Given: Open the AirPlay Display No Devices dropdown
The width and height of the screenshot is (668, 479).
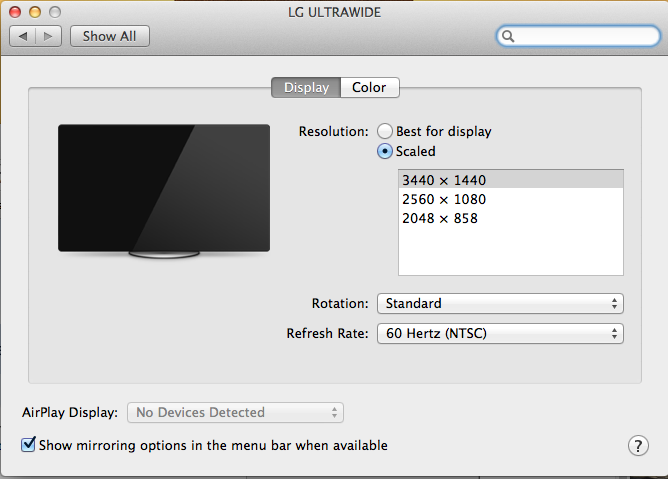Looking at the screenshot, I should tap(235, 413).
